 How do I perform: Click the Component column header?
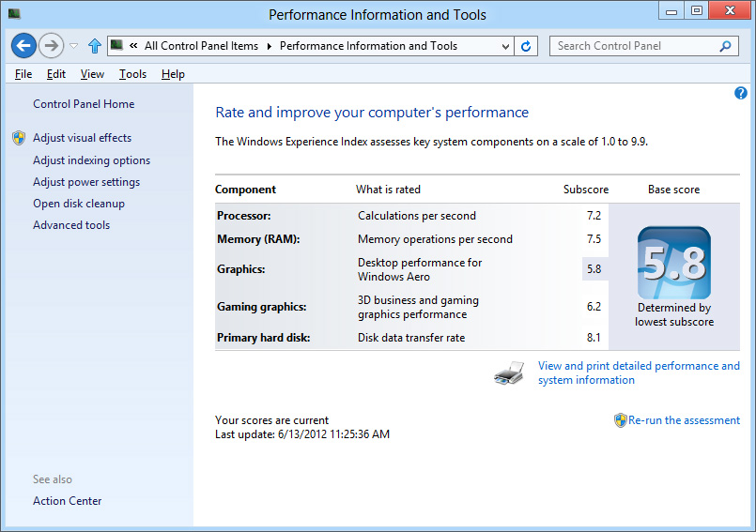click(245, 190)
